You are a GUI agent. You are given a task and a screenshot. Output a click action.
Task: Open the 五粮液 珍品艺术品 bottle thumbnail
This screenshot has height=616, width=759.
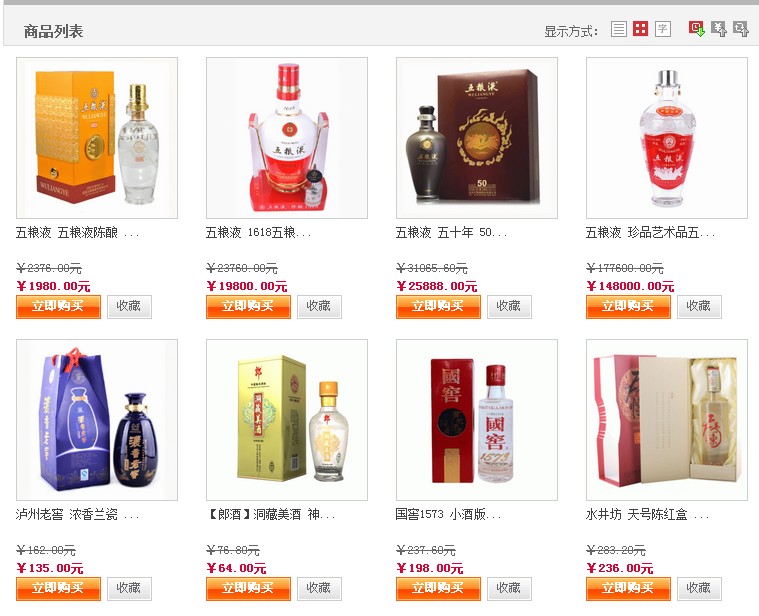pos(667,138)
